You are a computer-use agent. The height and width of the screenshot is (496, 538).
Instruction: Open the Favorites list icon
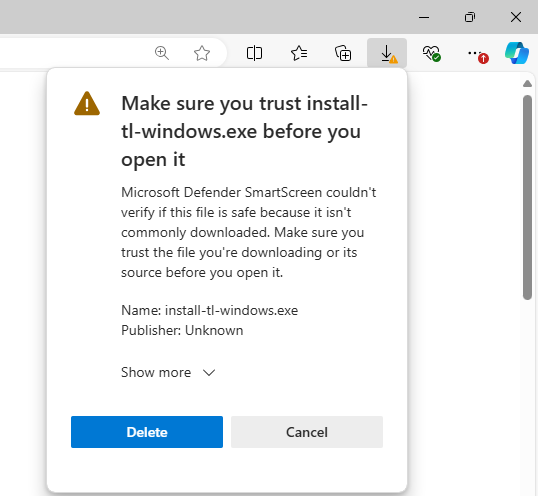coord(299,53)
